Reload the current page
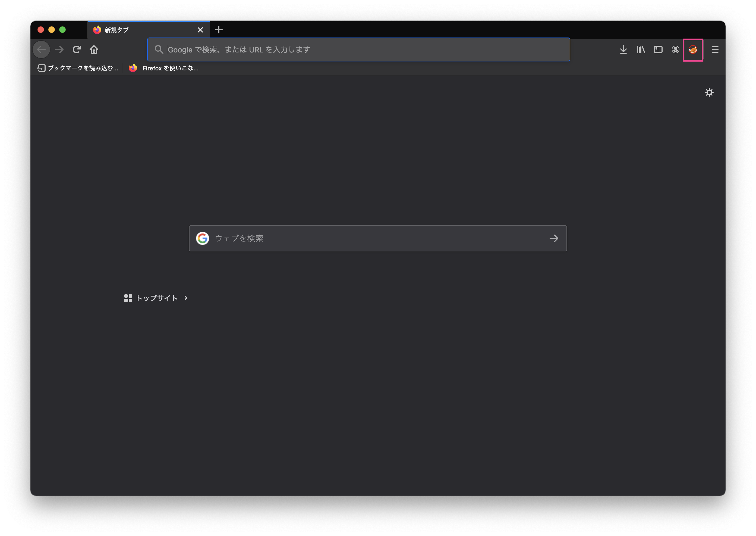The width and height of the screenshot is (756, 536). click(77, 49)
